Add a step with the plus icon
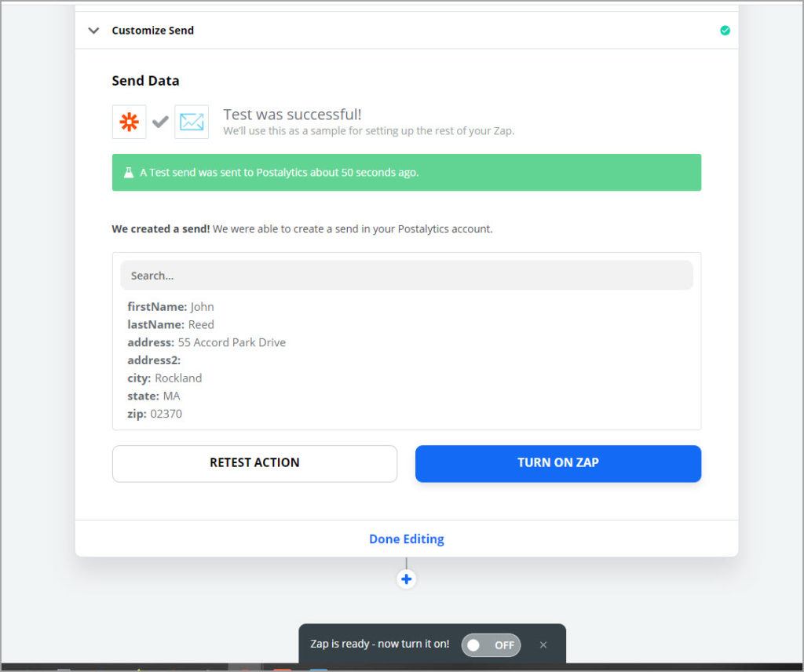This screenshot has height=672, width=804. click(x=406, y=579)
